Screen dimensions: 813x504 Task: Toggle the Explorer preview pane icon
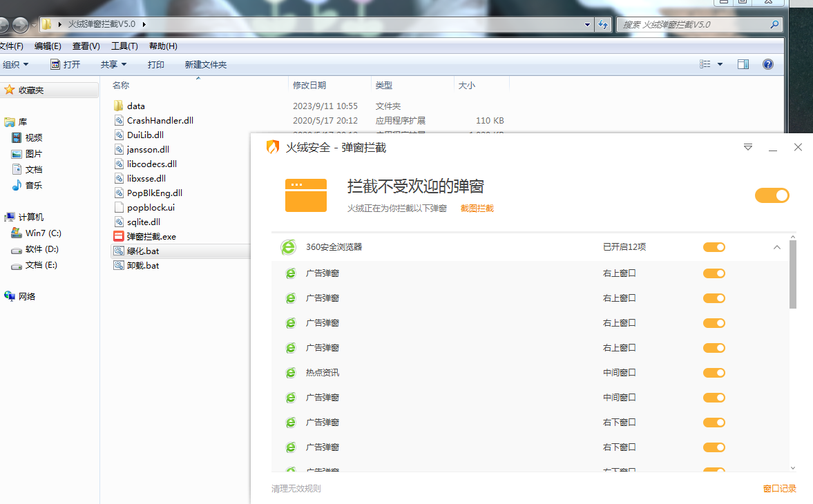(743, 64)
